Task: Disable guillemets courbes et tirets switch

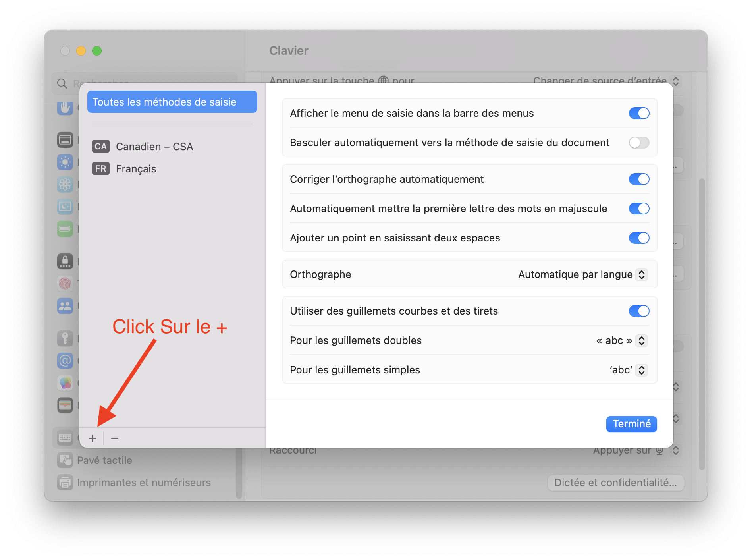Action: tap(639, 311)
